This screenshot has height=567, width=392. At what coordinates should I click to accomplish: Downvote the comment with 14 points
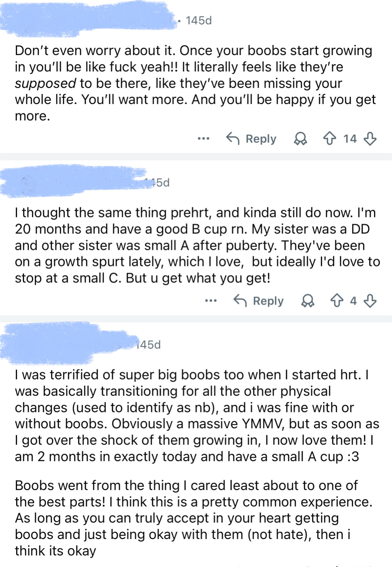370,139
